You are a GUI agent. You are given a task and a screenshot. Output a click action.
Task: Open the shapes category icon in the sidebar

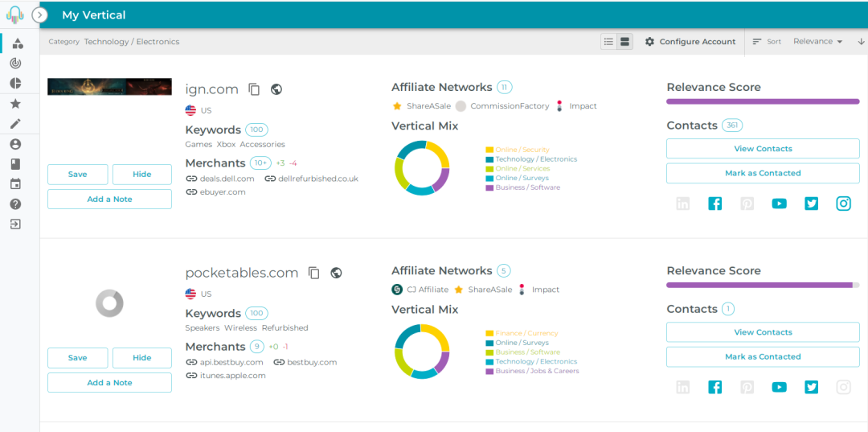(17, 43)
